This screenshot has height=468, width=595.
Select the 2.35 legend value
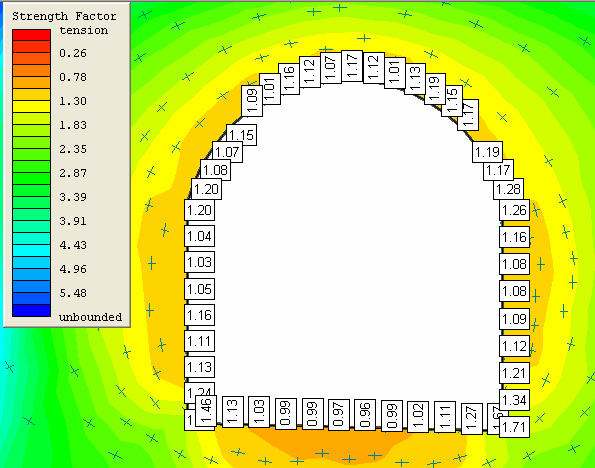point(73,149)
